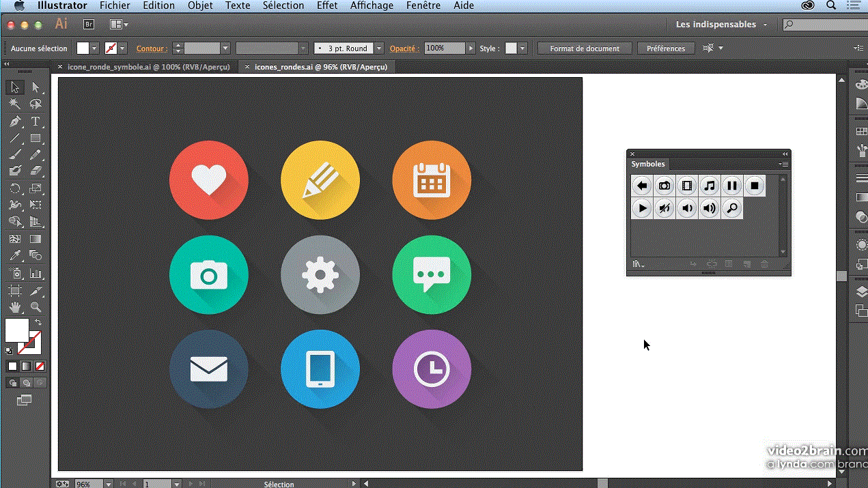
Task: Open the Objet menu
Action: click(200, 5)
